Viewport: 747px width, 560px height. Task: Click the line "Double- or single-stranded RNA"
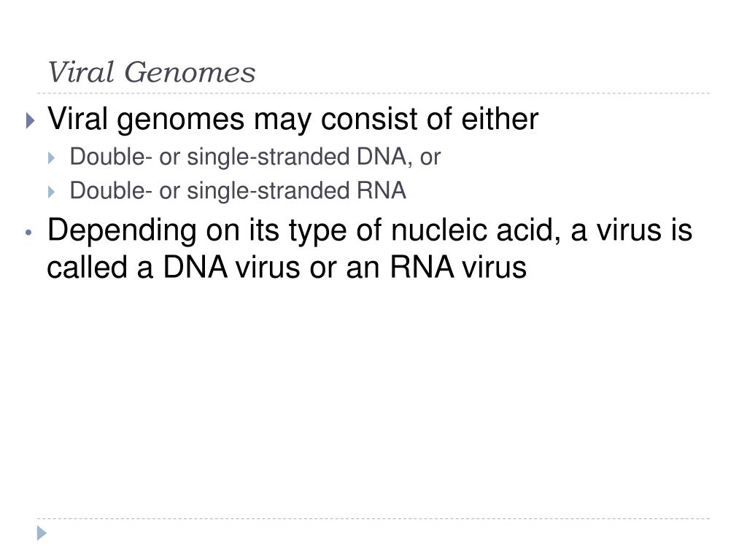pos(238,192)
